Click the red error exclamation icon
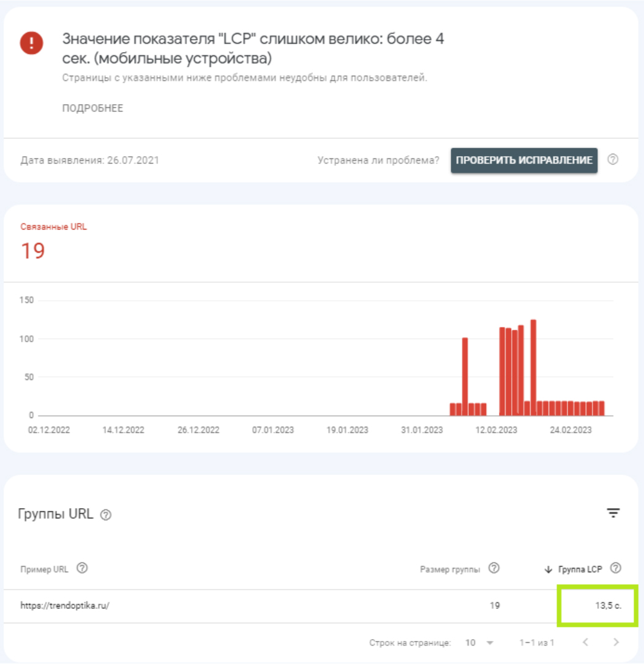 pyautogui.click(x=31, y=43)
